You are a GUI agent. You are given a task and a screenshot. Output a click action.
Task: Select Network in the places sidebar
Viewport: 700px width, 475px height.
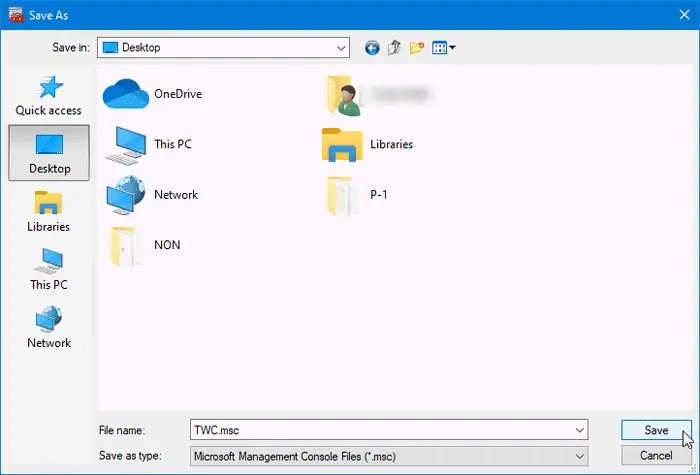click(49, 327)
